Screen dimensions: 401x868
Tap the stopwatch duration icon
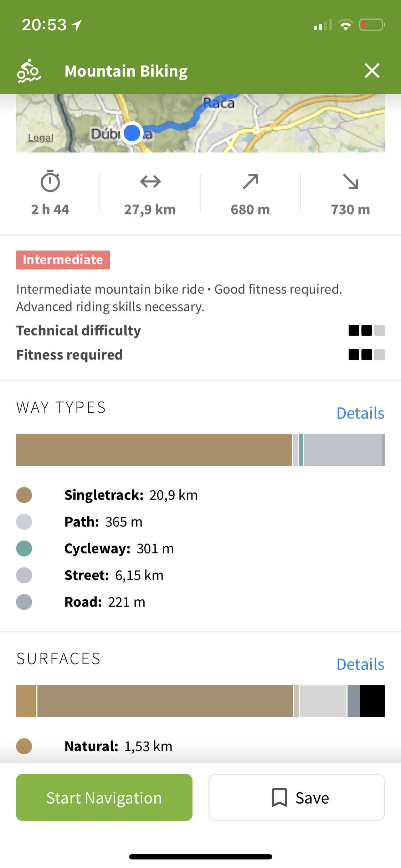[50, 181]
